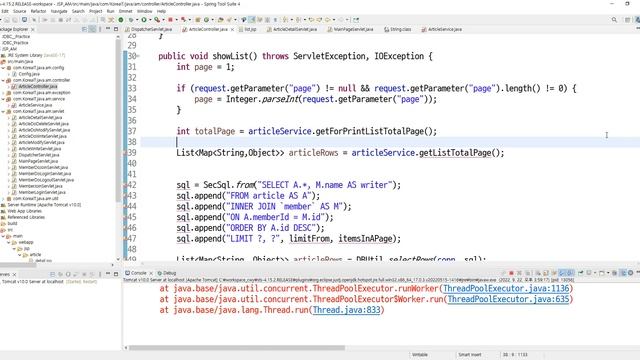Screen dimensions: 640x360
Task: Open the Source menu
Action: pos(19,11)
